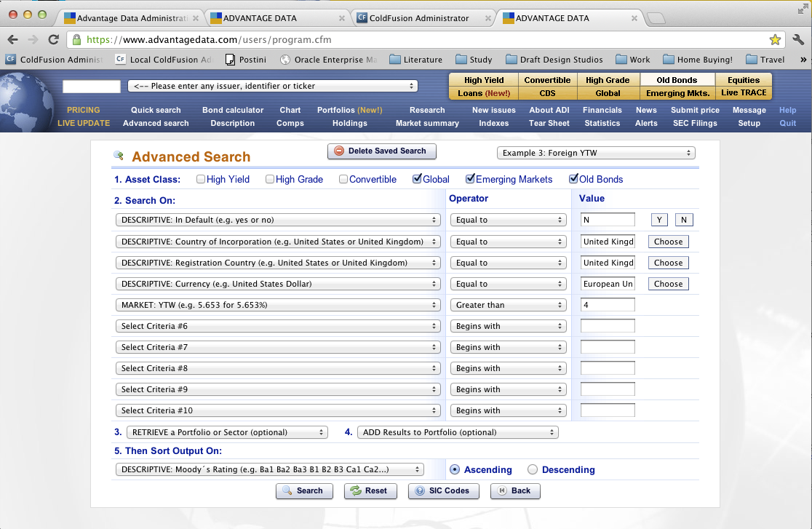This screenshot has width=812, height=529.
Task: Open the Literature bookmark folder
Action: tap(416, 60)
